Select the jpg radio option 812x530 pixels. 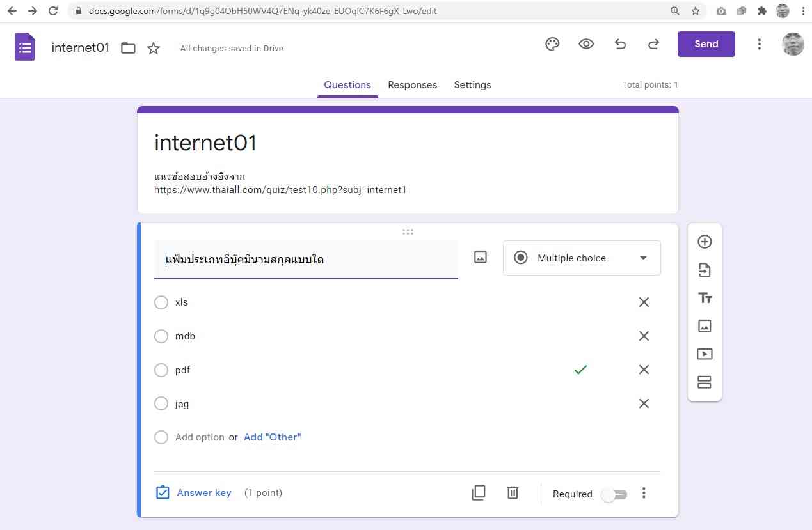click(x=161, y=404)
